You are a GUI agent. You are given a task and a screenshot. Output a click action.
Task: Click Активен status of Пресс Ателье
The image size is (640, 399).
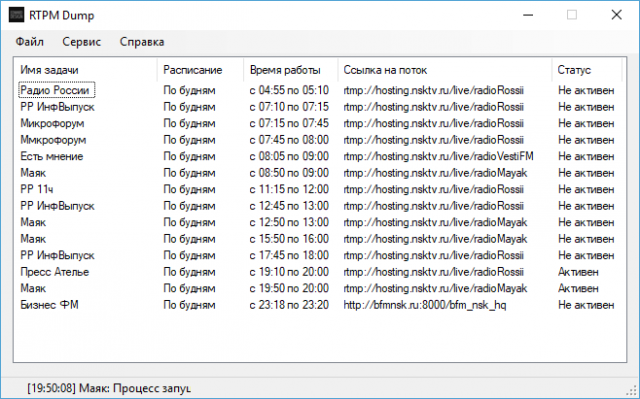point(578,272)
